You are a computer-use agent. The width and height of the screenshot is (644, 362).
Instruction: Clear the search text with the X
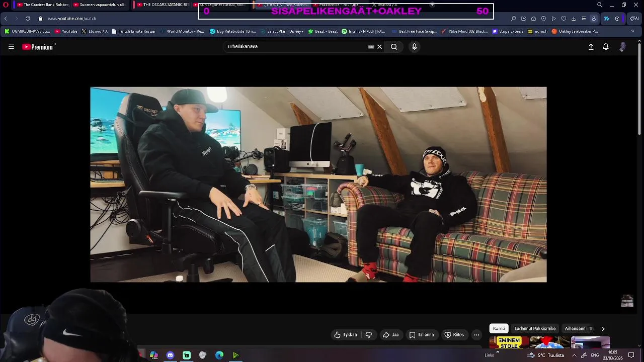pos(379,47)
